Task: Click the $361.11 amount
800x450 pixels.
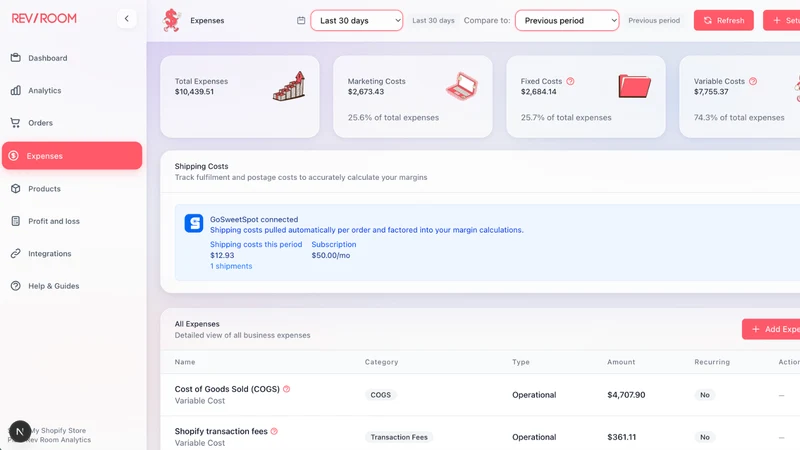Action: tap(621, 437)
